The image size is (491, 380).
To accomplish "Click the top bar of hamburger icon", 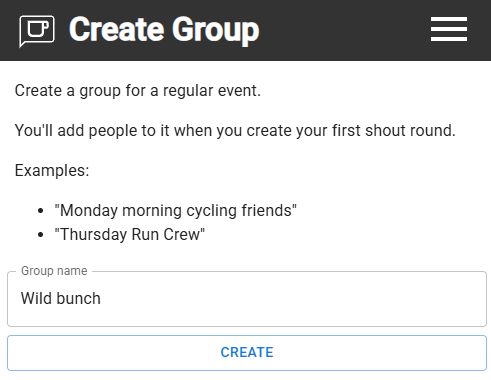I will [449, 19].
